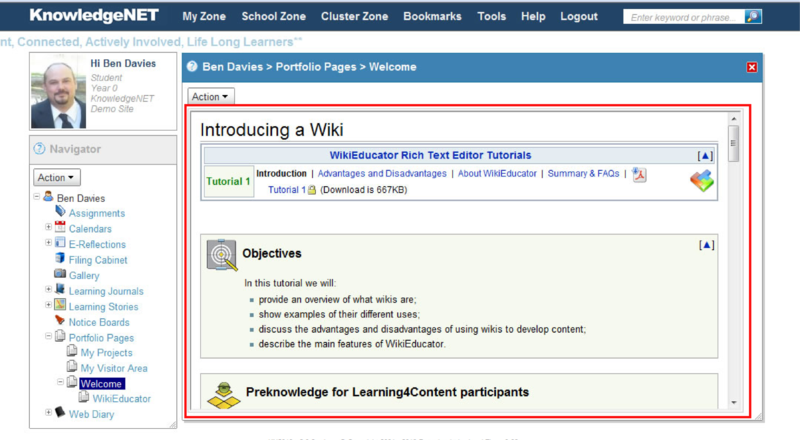The image size is (800, 440).
Task: Open the Navigator Action dropdown
Action: 57,178
